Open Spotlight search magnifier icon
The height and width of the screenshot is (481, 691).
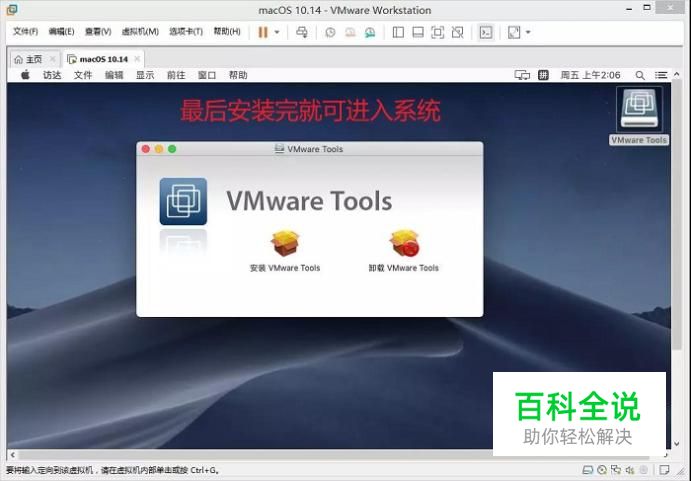pos(640,75)
